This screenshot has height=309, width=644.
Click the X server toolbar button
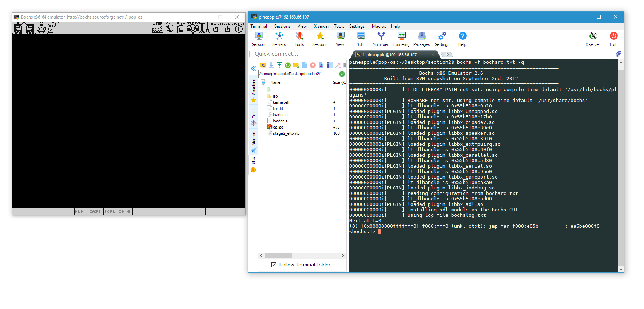click(x=593, y=39)
